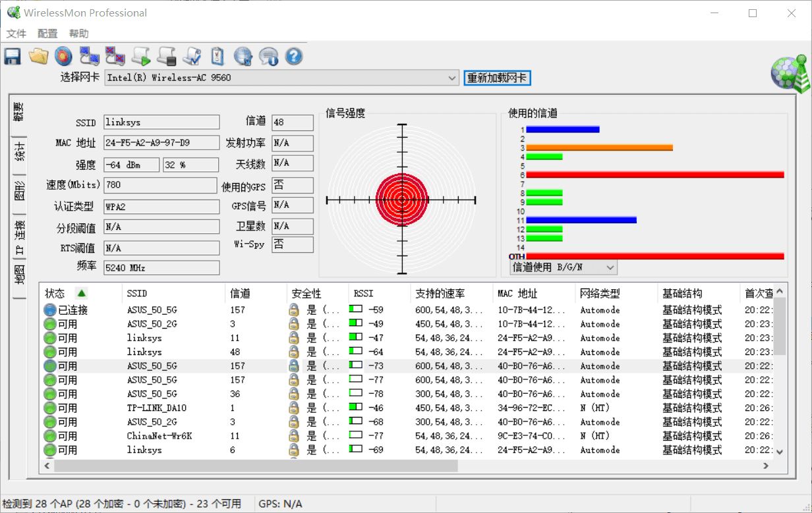Open the 文件 menu

pyautogui.click(x=16, y=34)
